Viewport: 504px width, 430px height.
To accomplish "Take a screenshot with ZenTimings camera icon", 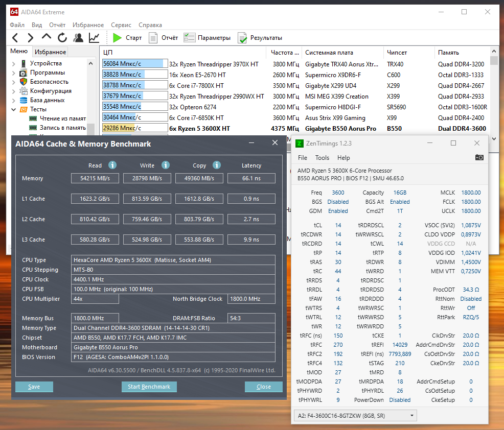I will click(x=479, y=158).
